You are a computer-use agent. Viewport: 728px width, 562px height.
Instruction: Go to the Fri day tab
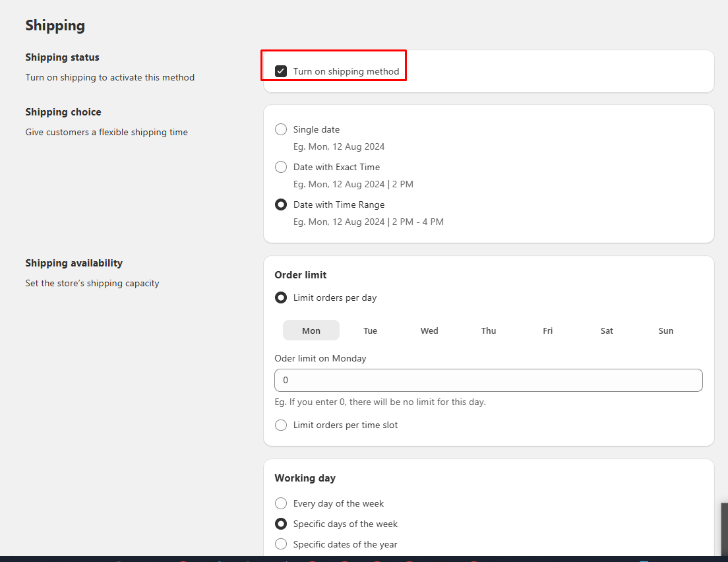[x=548, y=330]
